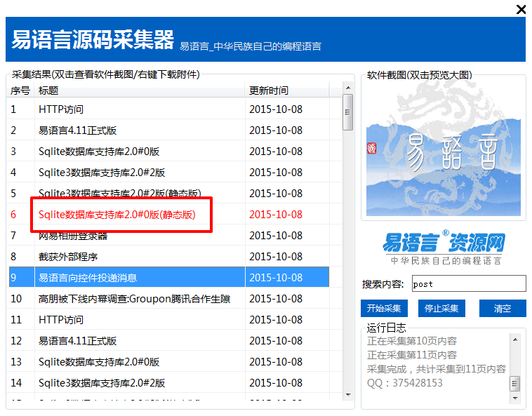Click the 标题 column header
The width and height of the screenshot is (532, 416).
(x=140, y=90)
